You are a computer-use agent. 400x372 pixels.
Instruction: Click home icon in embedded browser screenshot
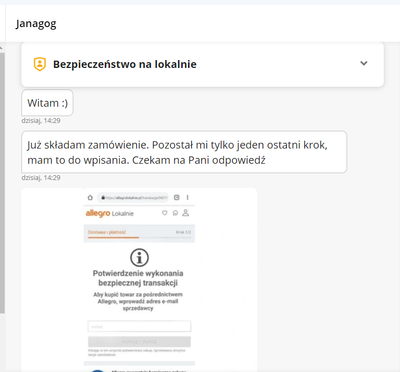[x=90, y=197]
